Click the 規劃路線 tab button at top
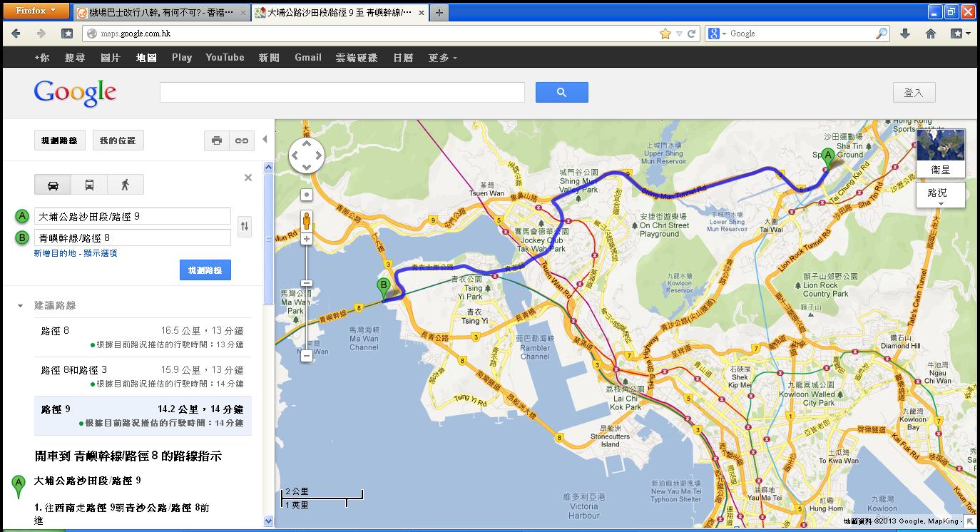Image resolution: width=980 pixels, height=532 pixels. (59, 140)
